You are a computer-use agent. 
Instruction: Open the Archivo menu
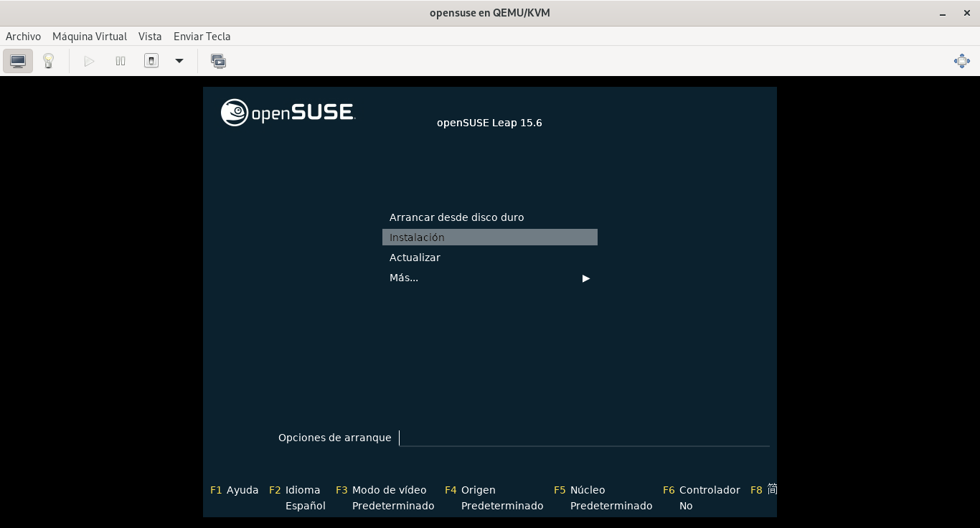23,36
